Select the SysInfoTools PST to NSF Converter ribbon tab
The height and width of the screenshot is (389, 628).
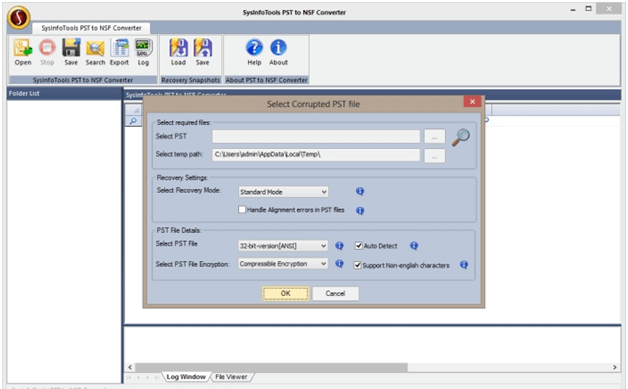(x=91, y=28)
